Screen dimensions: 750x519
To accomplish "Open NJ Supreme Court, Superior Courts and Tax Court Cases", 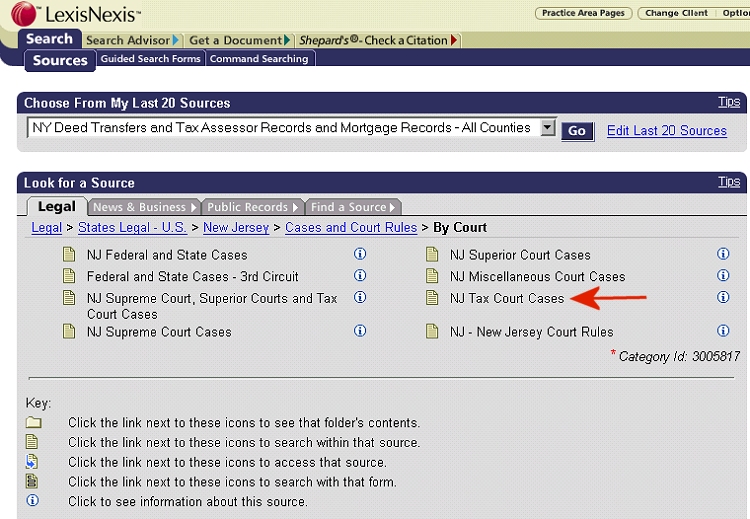I will (x=212, y=306).
